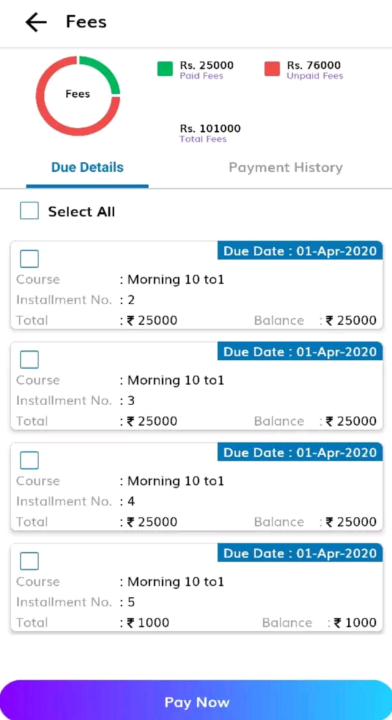Viewport: 392px width, 720px height.
Task: Click the Fees donut chart center
Action: (78, 94)
